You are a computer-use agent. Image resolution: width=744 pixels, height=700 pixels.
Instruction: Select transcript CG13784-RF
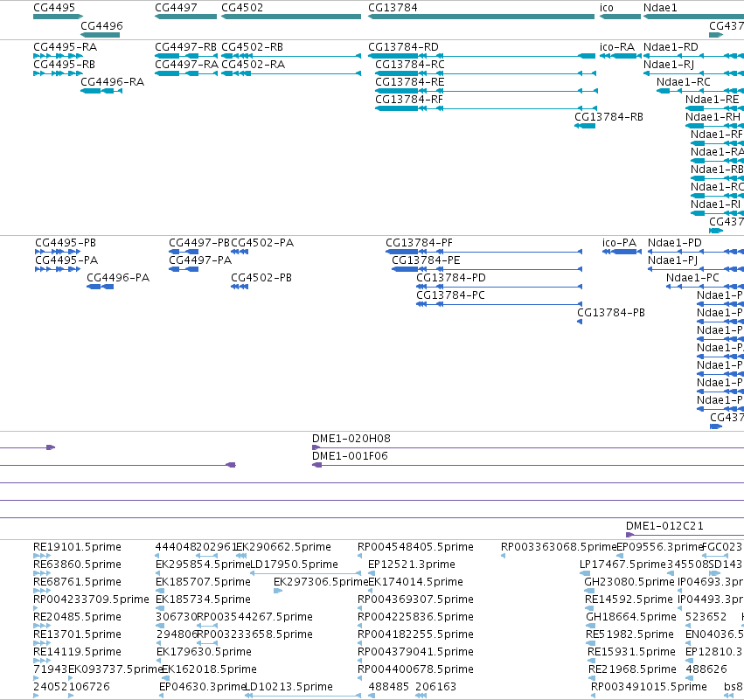click(486, 108)
